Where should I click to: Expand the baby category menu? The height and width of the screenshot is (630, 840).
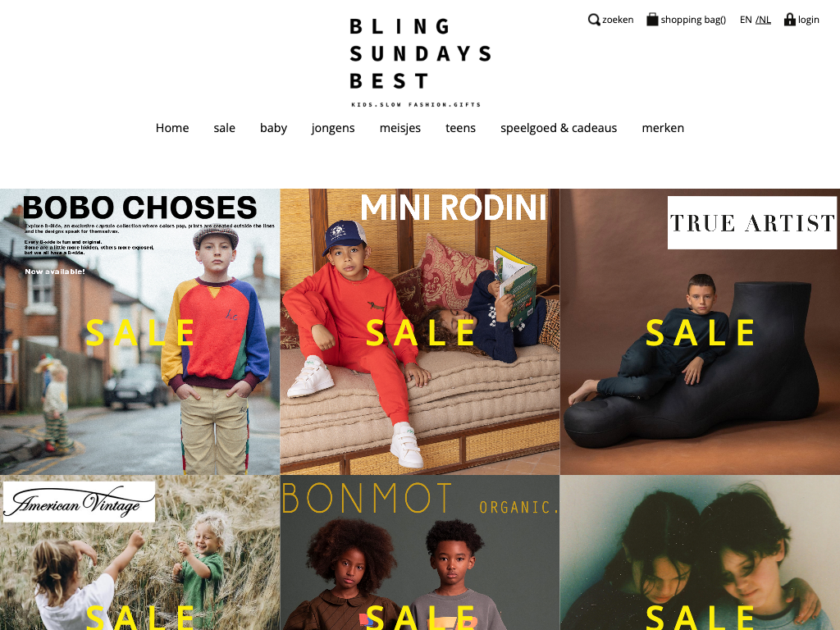click(x=273, y=128)
